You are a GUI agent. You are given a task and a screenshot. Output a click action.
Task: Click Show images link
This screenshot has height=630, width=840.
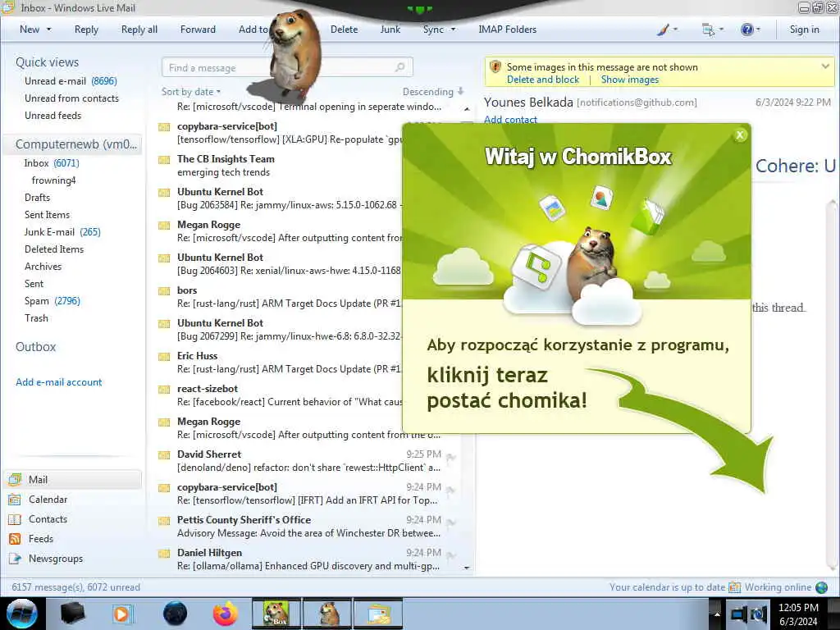(630, 80)
